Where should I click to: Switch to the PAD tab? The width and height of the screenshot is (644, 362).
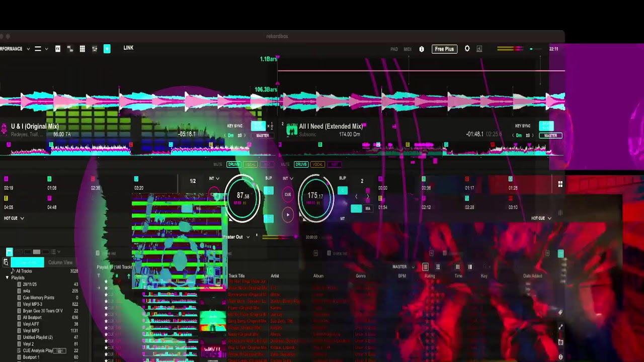[394, 49]
